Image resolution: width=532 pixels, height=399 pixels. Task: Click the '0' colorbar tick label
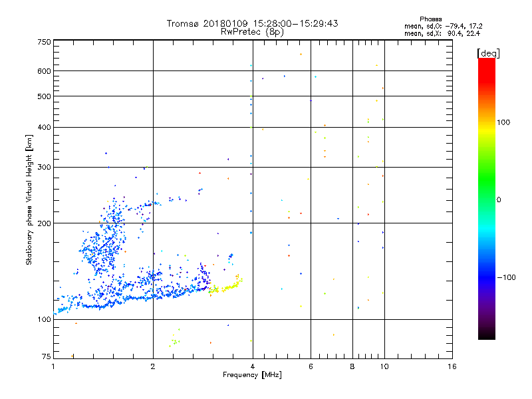point(499,200)
